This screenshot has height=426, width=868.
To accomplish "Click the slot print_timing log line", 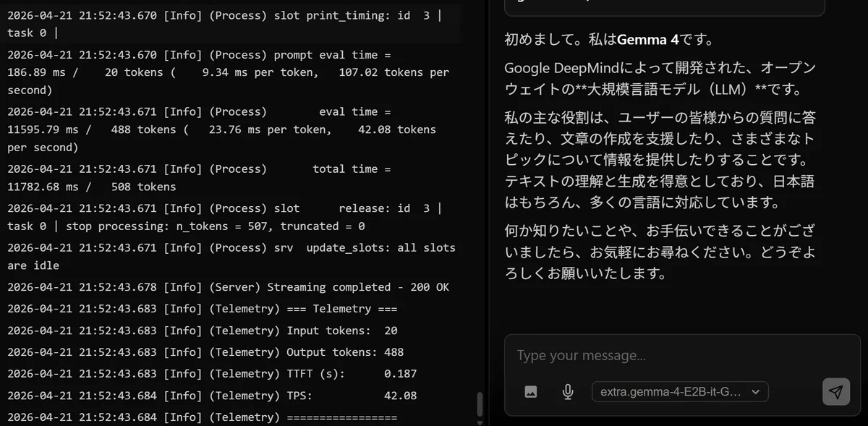I will pos(224,24).
